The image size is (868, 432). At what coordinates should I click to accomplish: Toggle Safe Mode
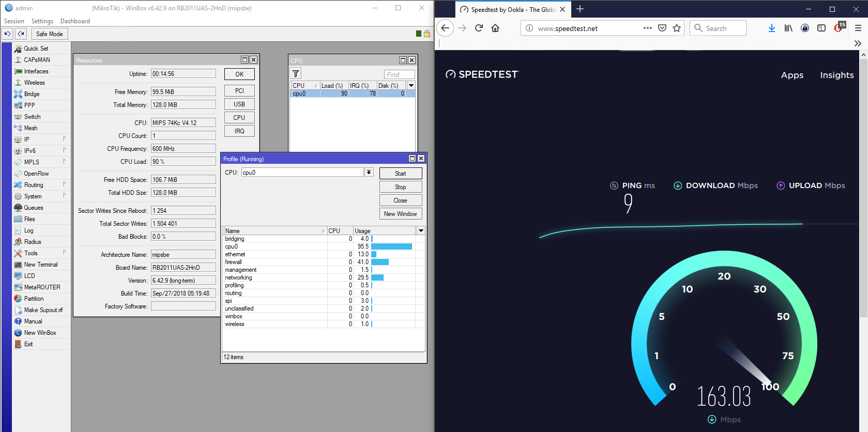pos(49,34)
